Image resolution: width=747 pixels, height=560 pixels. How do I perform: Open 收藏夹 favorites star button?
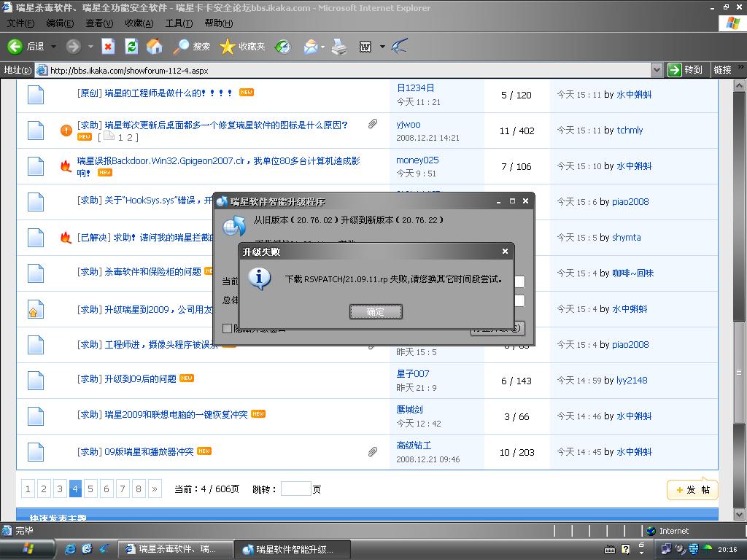click(242, 46)
